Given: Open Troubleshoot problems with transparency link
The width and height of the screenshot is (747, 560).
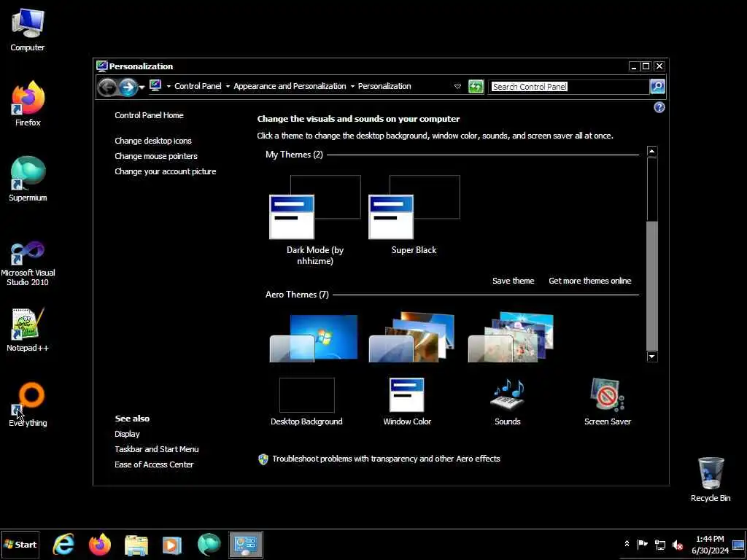Looking at the screenshot, I should point(386,459).
